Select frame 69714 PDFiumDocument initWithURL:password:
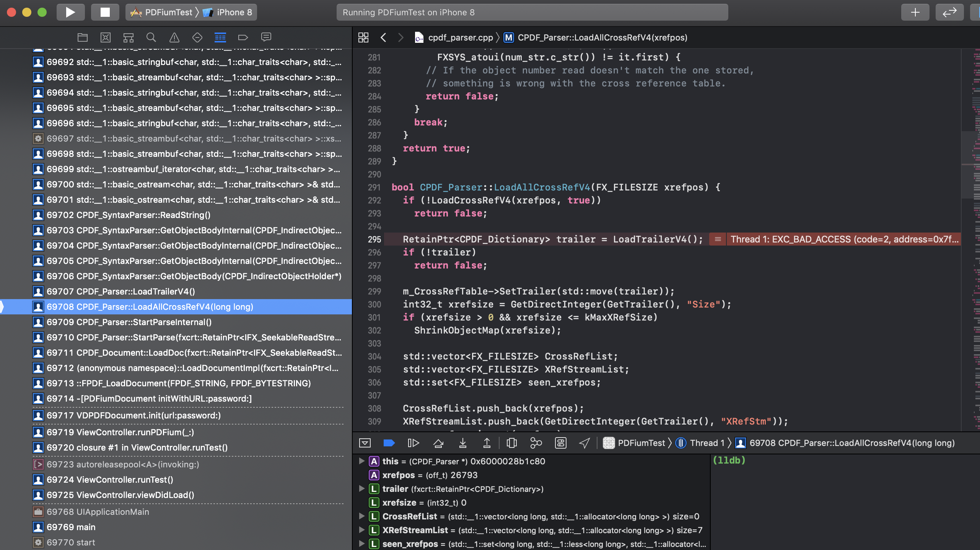The image size is (980, 550). coord(176,399)
